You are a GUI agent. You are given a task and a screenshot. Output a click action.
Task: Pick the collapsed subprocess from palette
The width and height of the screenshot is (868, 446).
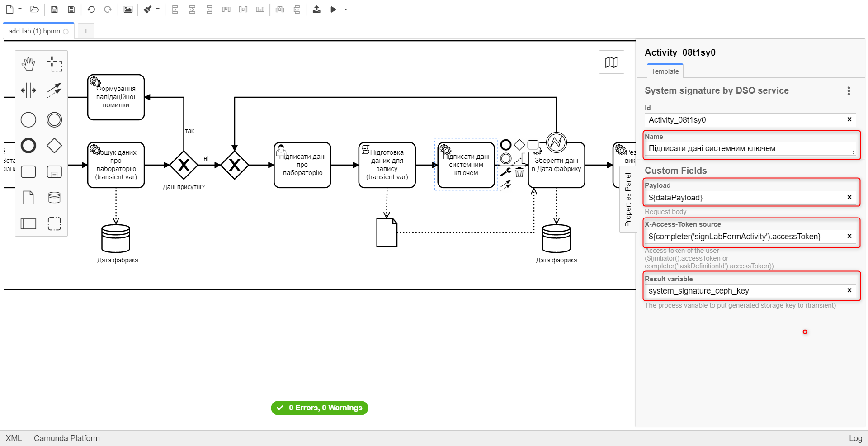pos(54,172)
